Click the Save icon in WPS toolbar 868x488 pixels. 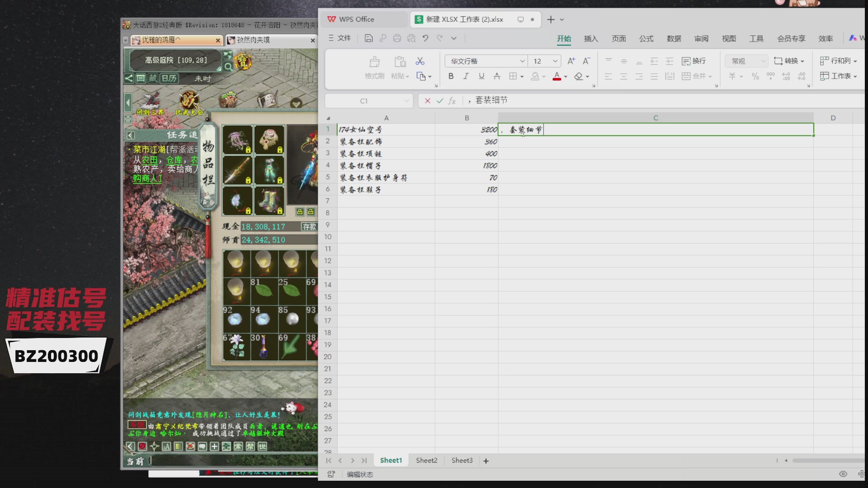point(368,38)
